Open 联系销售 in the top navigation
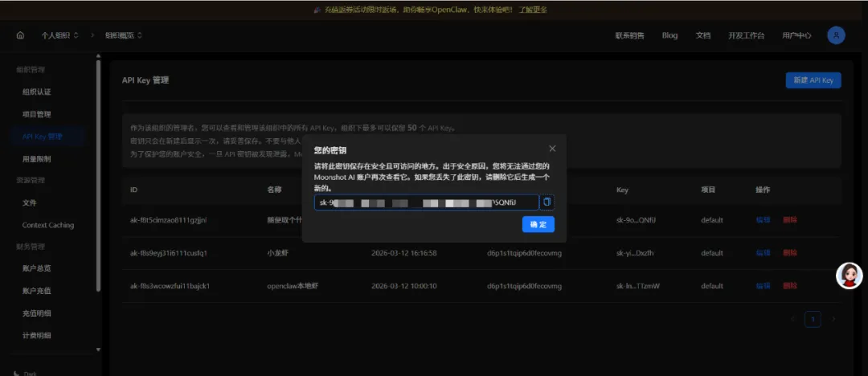Screen dimensions: 868x376 [x=629, y=35]
